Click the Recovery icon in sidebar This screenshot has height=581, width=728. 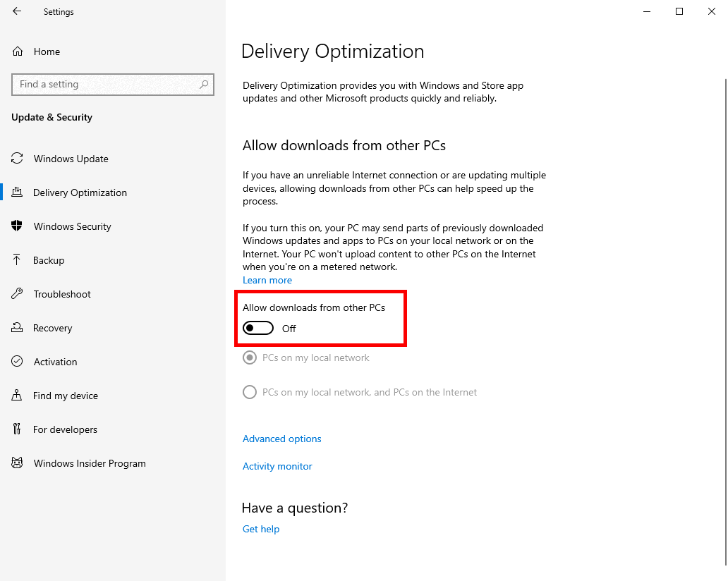pos(17,328)
